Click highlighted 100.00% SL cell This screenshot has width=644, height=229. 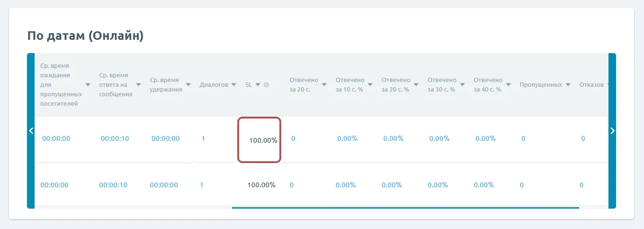[263, 140]
